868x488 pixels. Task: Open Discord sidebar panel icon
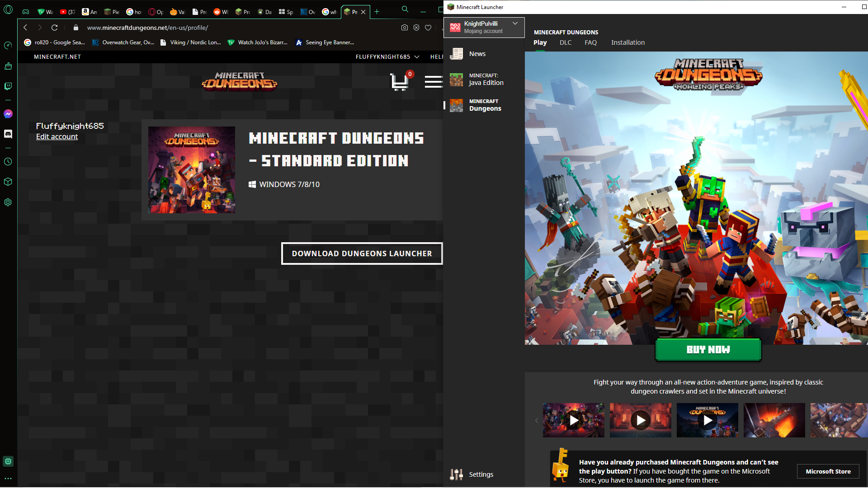(x=8, y=134)
